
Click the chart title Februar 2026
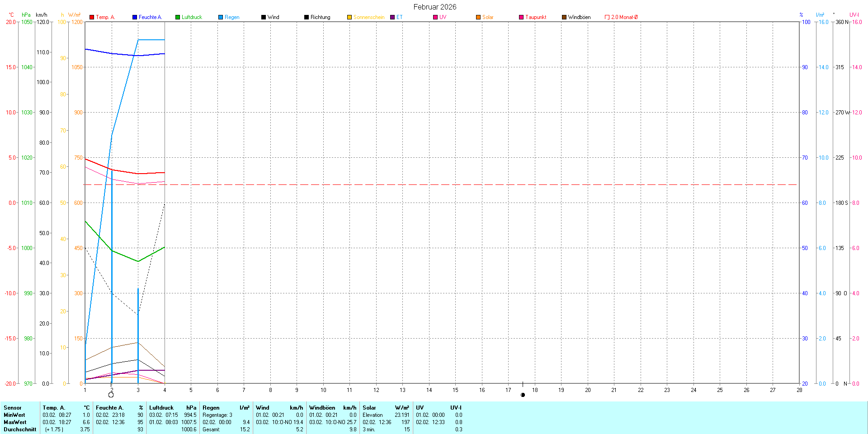pos(435,7)
